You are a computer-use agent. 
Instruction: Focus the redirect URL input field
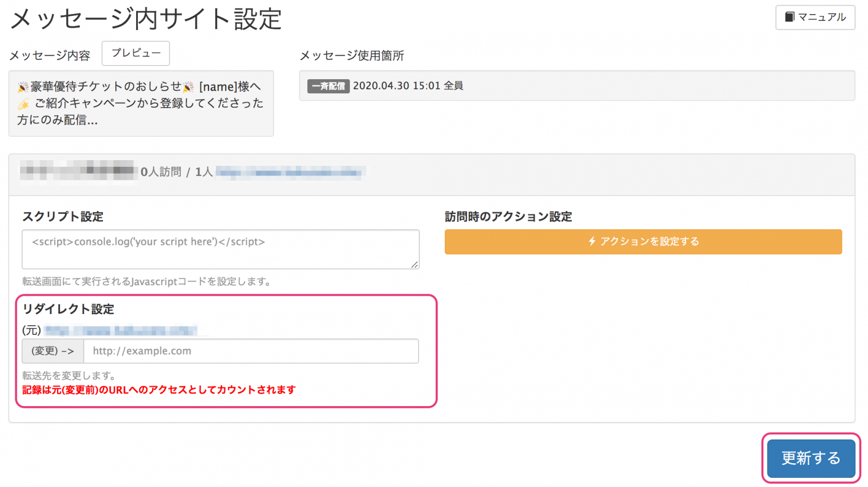[x=251, y=351]
